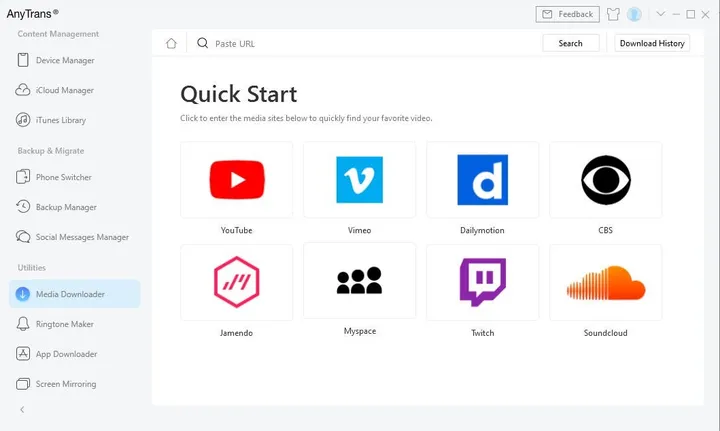This screenshot has height=431, width=720.
Task: Open Ringtone Maker
Action: point(74,324)
